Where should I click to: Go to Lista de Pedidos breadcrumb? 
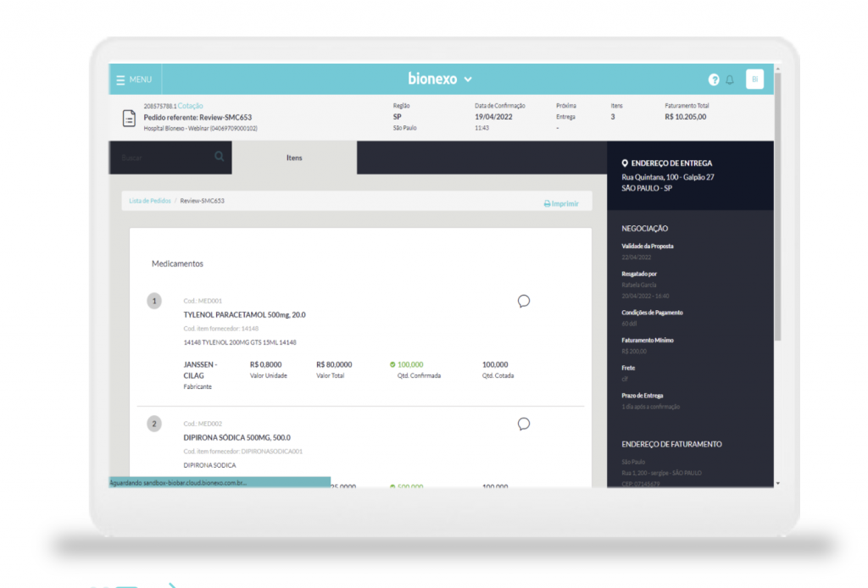(x=149, y=201)
